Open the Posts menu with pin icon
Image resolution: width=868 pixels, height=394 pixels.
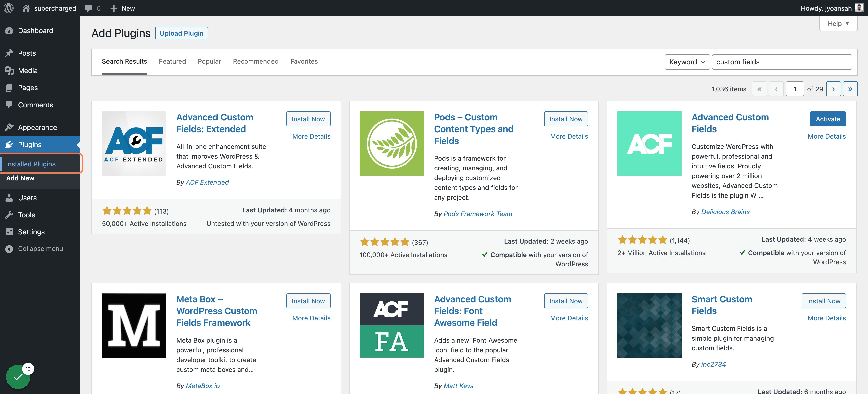[x=40, y=53]
